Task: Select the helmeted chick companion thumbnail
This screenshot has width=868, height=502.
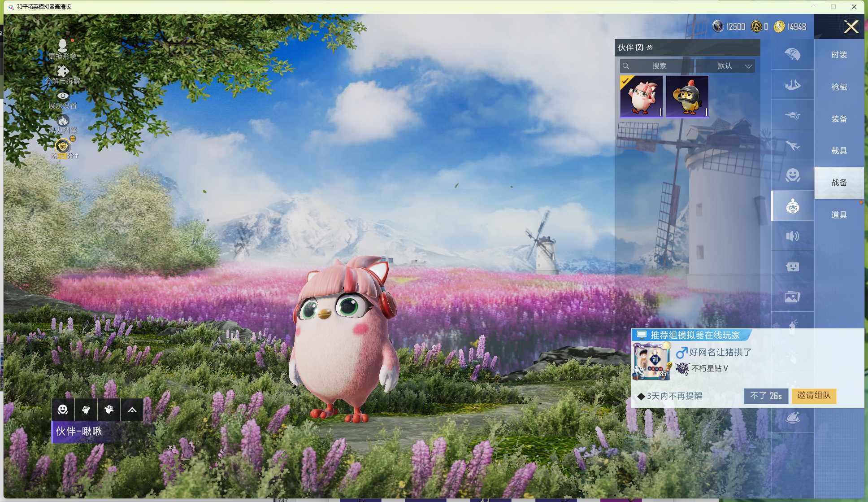Action: coord(687,96)
